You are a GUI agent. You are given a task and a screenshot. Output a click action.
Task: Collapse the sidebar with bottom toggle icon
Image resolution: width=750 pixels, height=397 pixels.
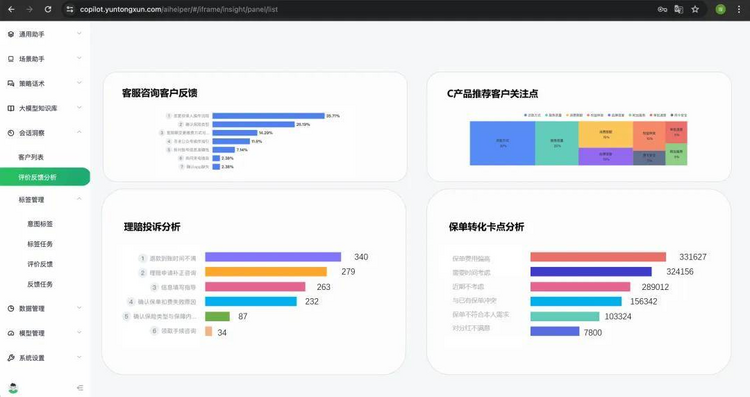(x=80, y=388)
